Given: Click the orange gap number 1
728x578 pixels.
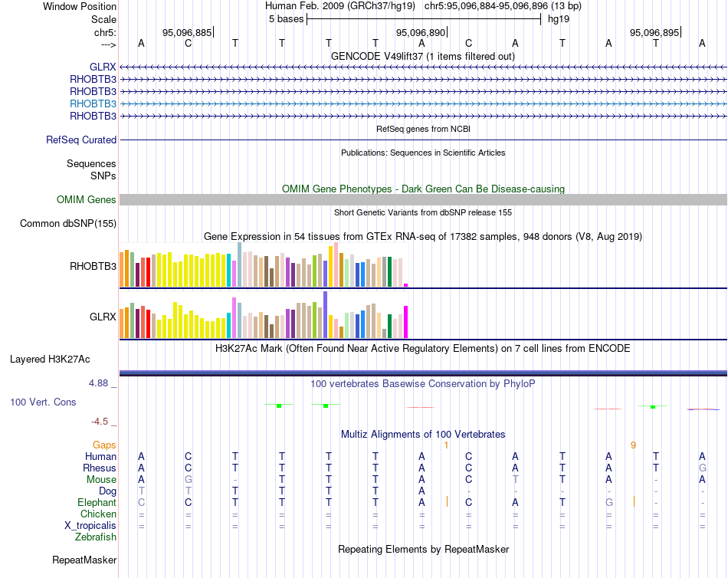Looking at the screenshot, I should [x=446, y=445].
